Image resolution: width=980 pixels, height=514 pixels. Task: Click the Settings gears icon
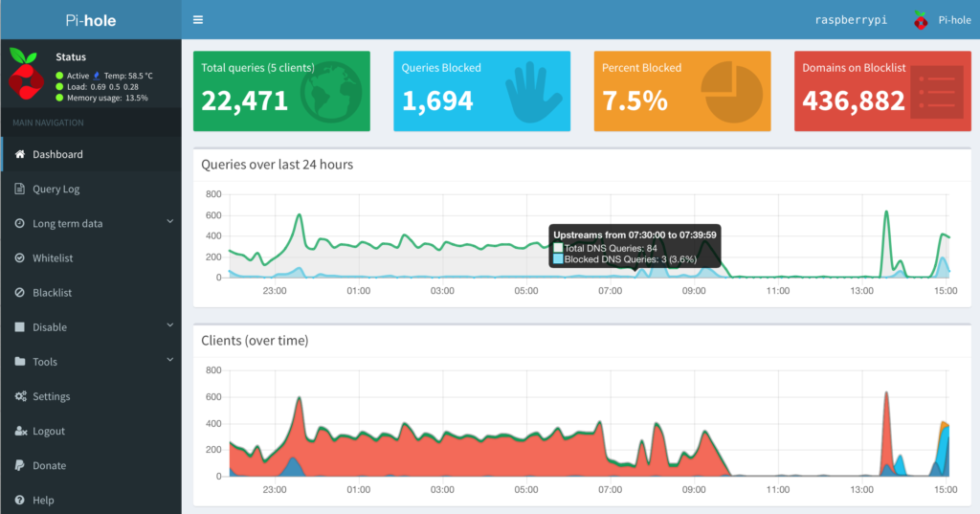(21, 396)
